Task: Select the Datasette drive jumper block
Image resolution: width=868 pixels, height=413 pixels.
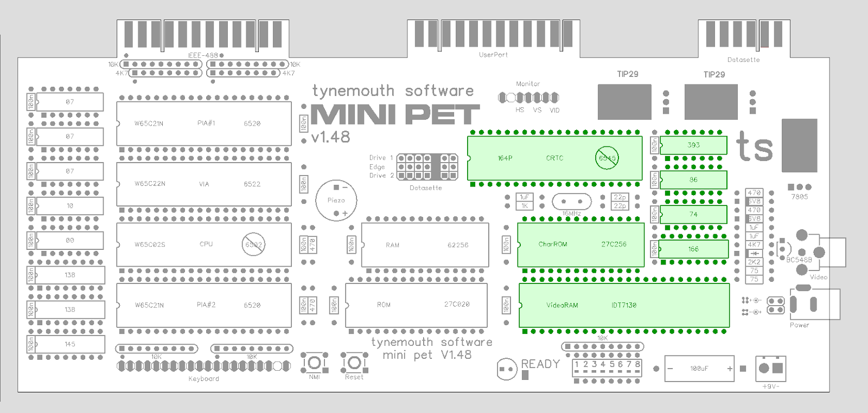Action: pos(427,167)
